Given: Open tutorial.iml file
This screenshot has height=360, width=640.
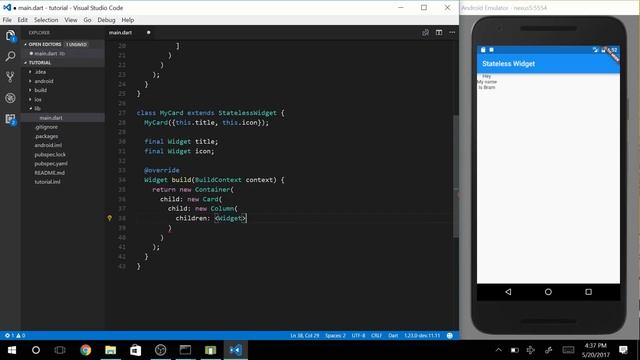Looking at the screenshot, I should [47, 182].
